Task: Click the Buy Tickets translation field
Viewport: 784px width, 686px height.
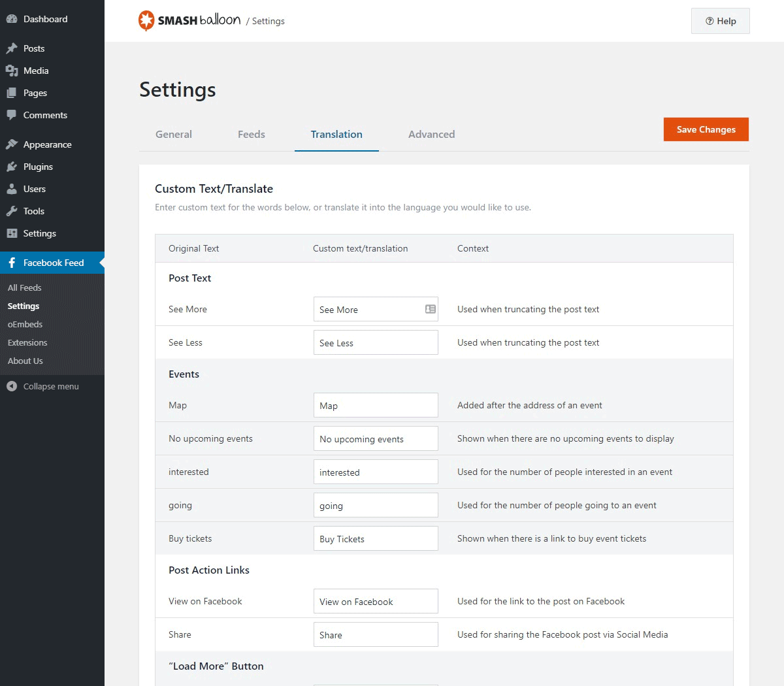Action: (x=376, y=539)
